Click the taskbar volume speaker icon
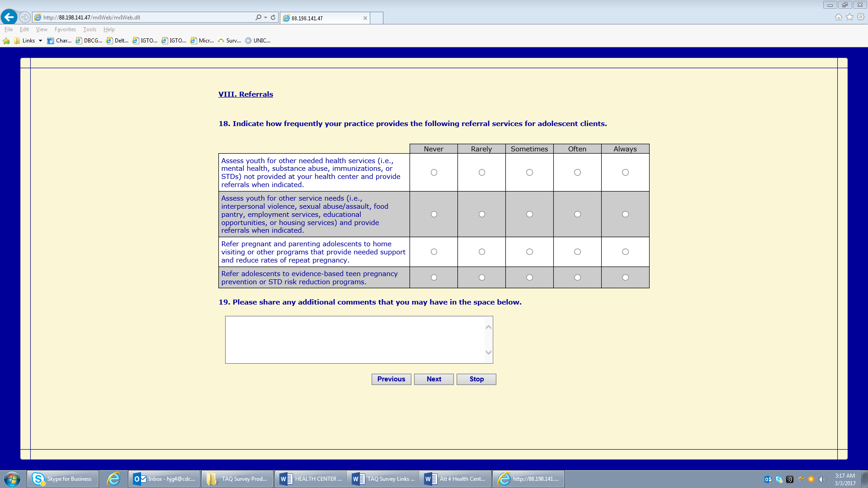The width and height of the screenshot is (868, 488). click(x=822, y=479)
